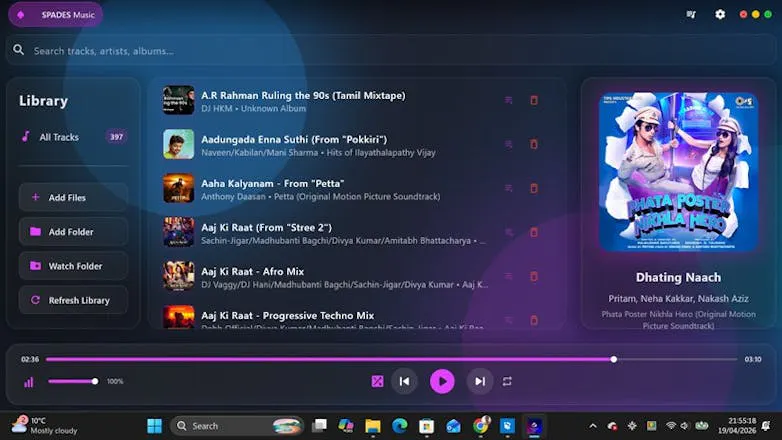
Task: Add Aaj Ki Raat - Afro Mix to queue
Action: point(508,276)
